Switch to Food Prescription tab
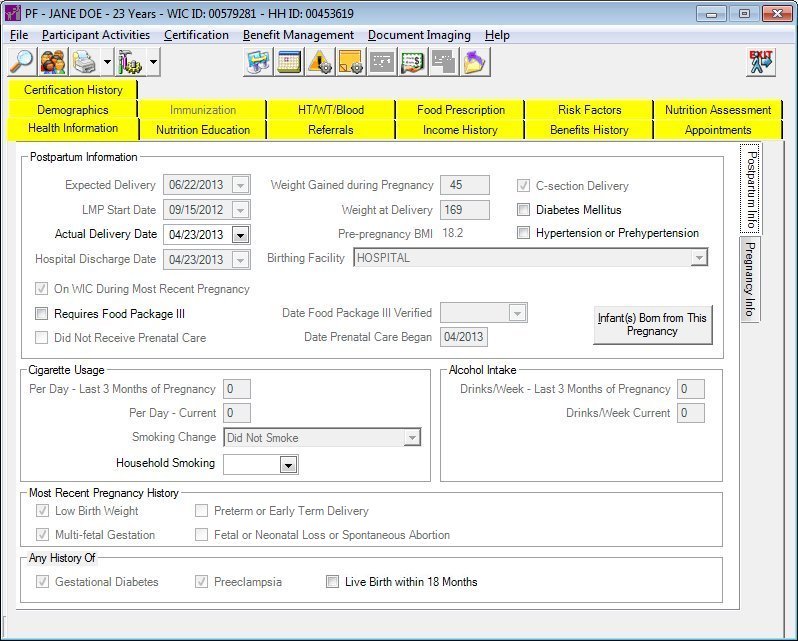 click(x=461, y=110)
